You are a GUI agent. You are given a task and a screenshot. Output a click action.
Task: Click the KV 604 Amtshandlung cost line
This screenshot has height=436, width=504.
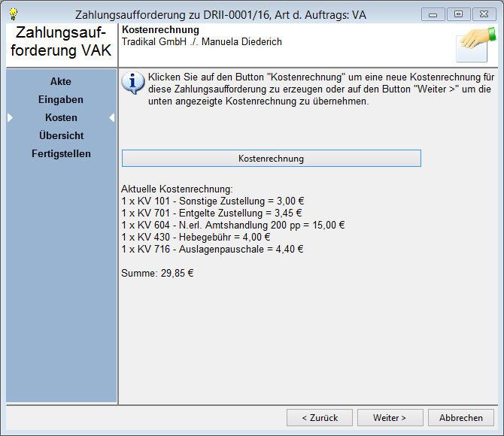click(x=232, y=225)
